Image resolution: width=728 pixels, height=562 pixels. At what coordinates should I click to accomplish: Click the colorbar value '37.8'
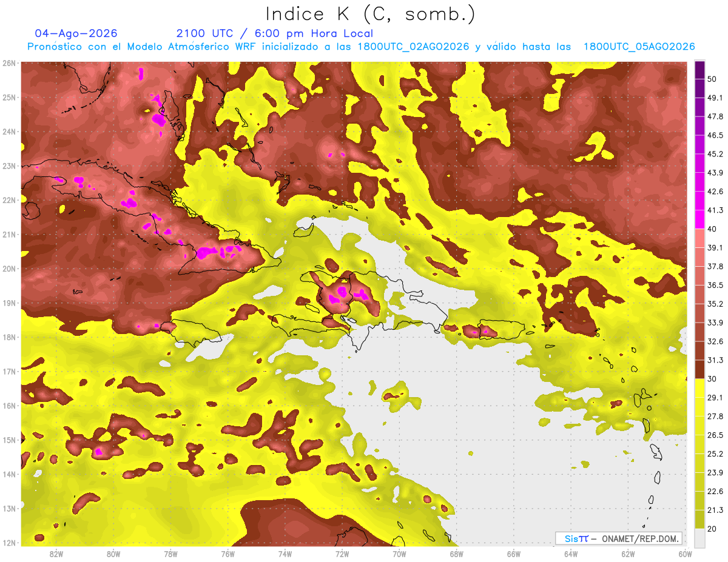point(715,266)
